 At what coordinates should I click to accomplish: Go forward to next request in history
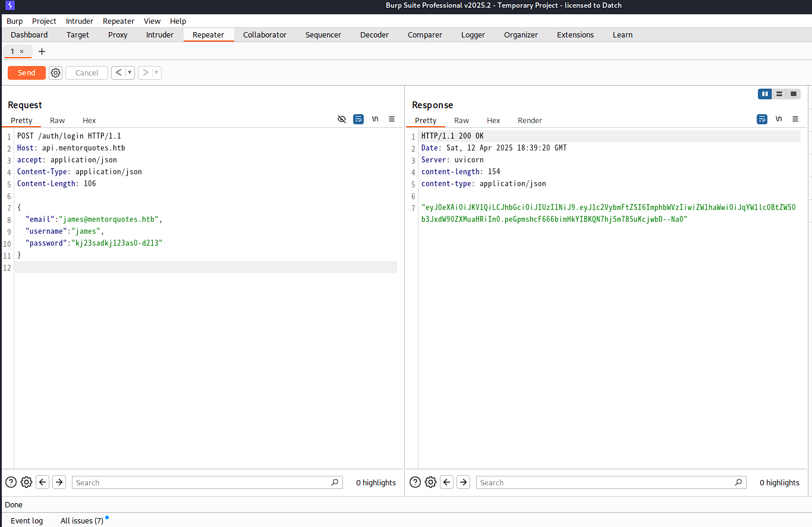click(x=146, y=73)
